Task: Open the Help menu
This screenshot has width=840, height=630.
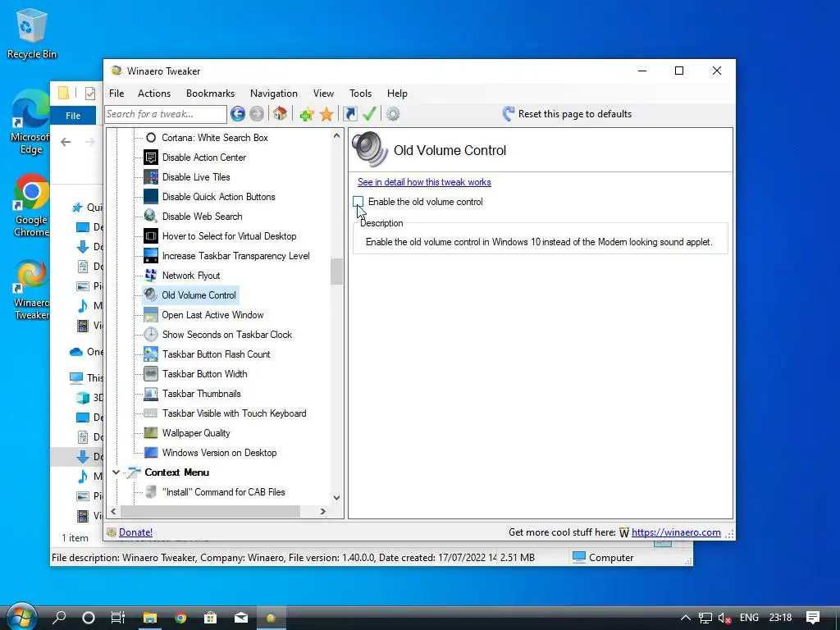Action: [397, 94]
